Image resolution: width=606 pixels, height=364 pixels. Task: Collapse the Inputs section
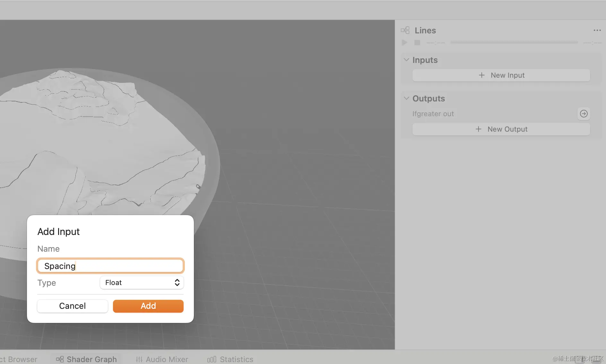click(406, 60)
